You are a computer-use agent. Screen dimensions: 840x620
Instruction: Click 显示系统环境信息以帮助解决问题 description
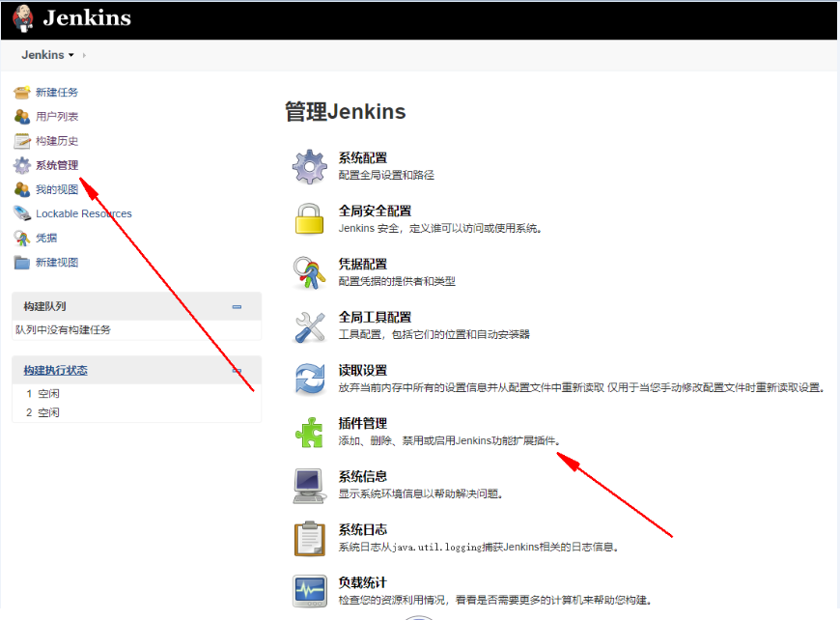421,493
